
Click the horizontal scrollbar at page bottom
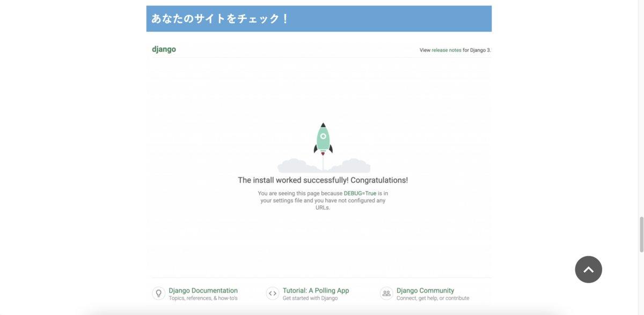pos(322,312)
